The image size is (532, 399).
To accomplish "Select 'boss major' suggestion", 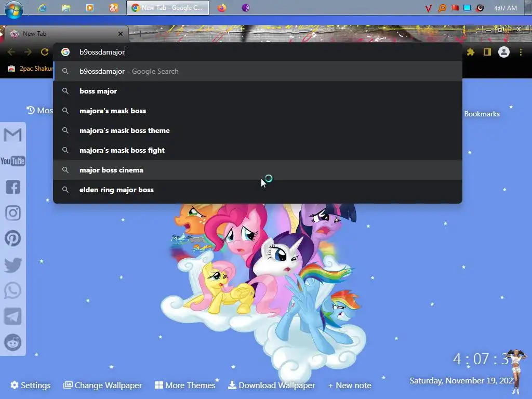I will click(258, 91).
